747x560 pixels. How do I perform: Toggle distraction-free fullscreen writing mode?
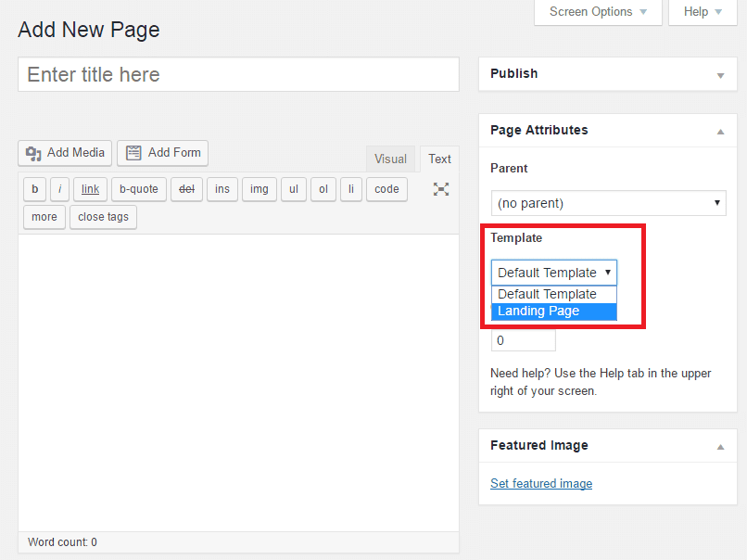coord(441,189)
